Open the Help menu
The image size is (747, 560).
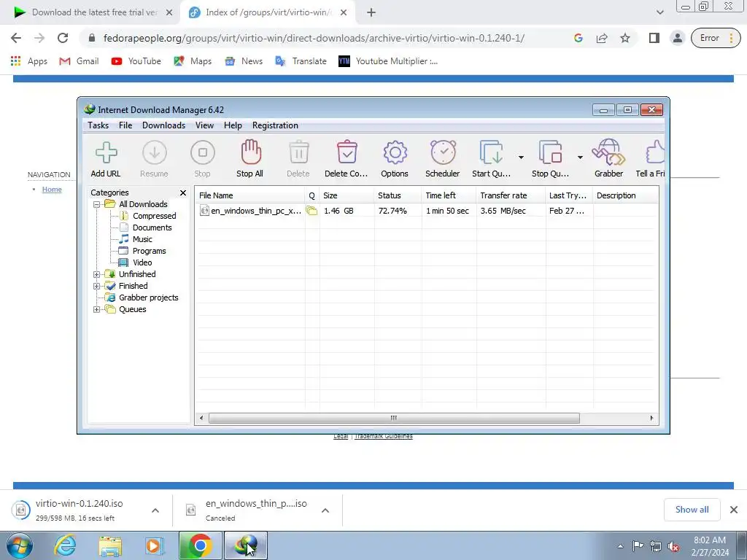233,125
